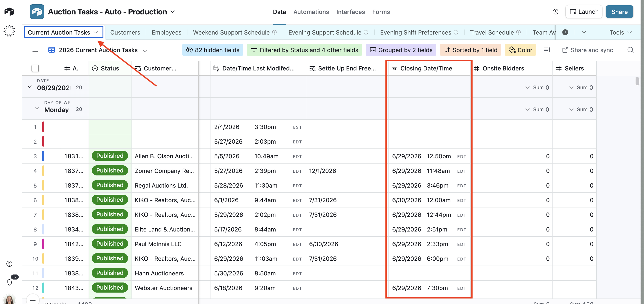Switch to the Automations tab

(311, 12)
